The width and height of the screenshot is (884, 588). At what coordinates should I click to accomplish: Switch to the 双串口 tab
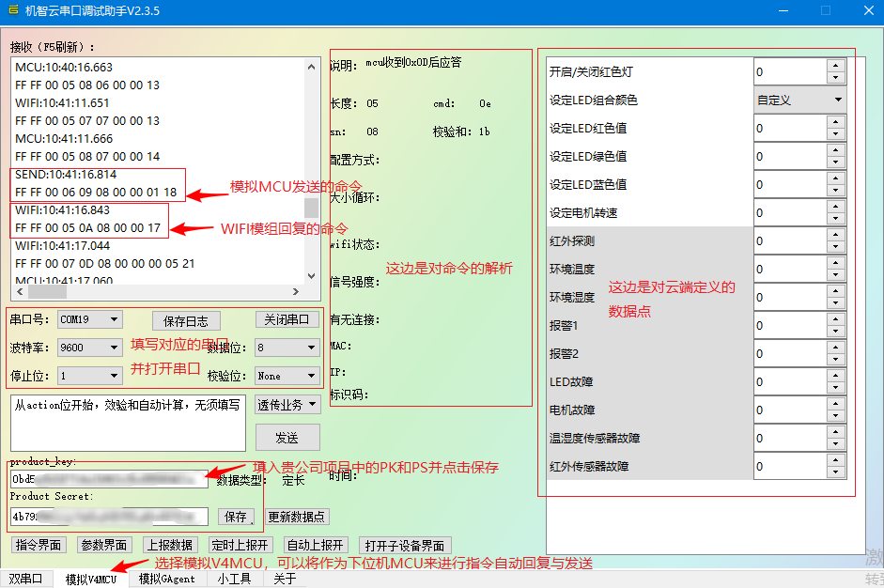[x=25, y=579]
